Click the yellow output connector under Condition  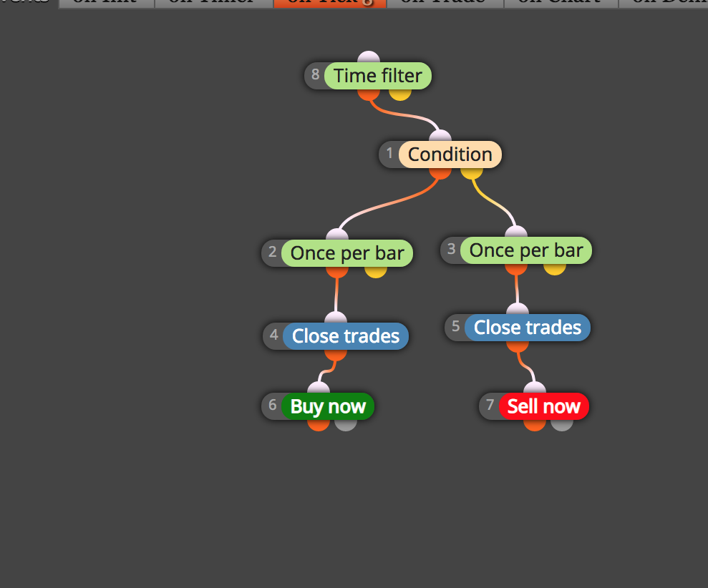(x=472, y=174)
